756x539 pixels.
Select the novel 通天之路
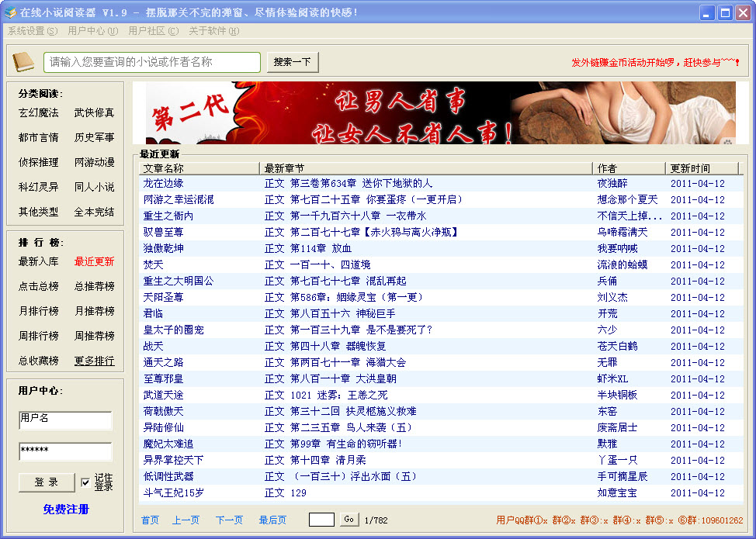[163, 362]
